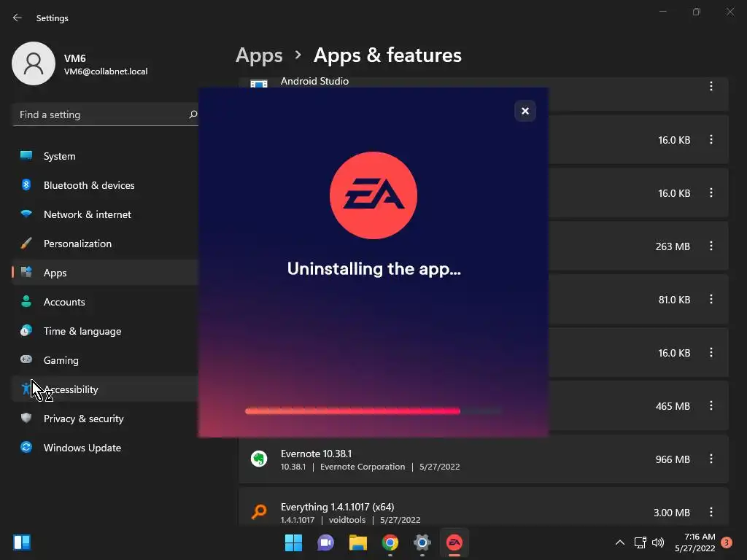This screenshot has width=747, height=560.
Task: Open options for the 465 MB app
Action: tap(711, 405)
